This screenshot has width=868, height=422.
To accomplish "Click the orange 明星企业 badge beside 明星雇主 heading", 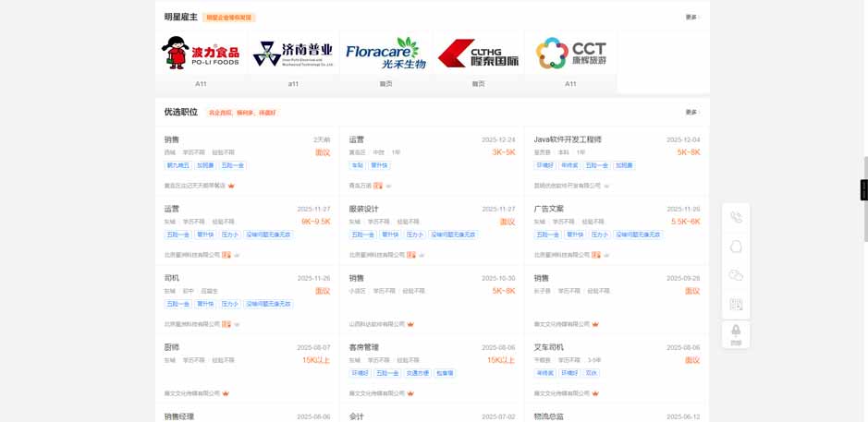I will click(x=229, y=18).
